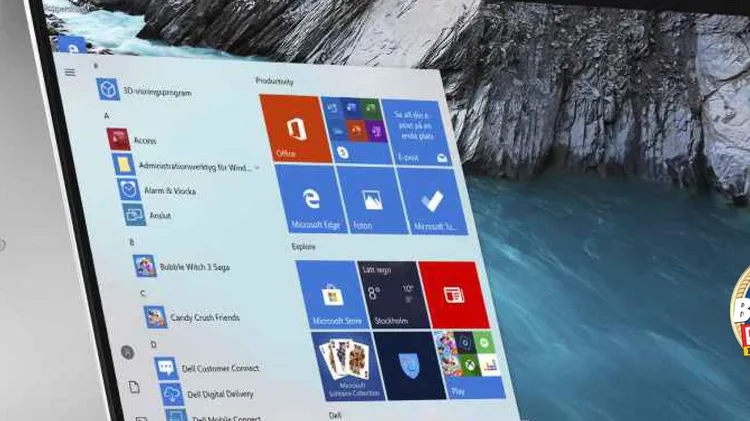Open Documents icon in Start menu rail
Image resolution: width=750 pixels, height=421 pixels.
[134, 387]
